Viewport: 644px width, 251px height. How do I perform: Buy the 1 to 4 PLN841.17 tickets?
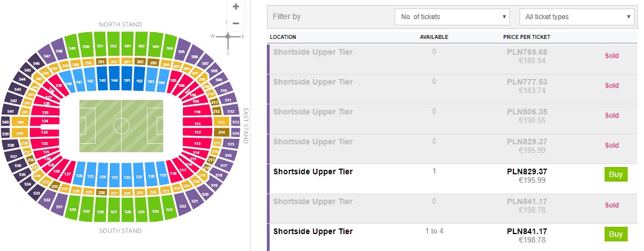(x=615, y=234)
